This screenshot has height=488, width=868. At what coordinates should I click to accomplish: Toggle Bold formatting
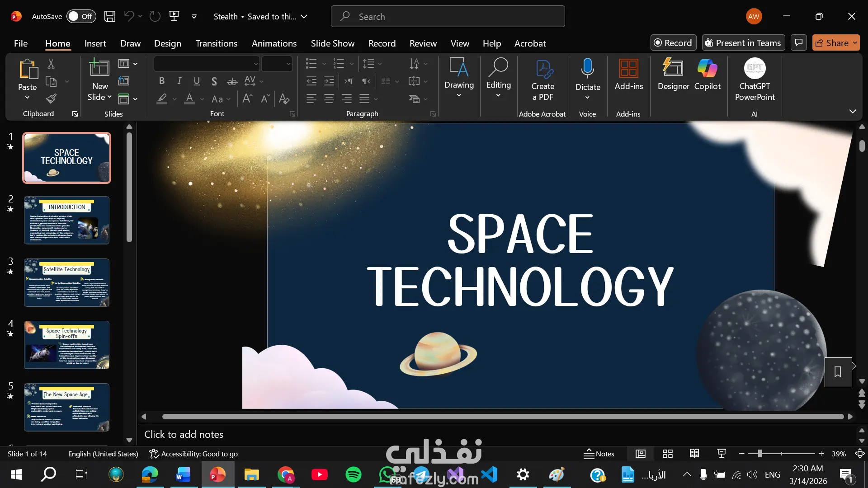161,81
